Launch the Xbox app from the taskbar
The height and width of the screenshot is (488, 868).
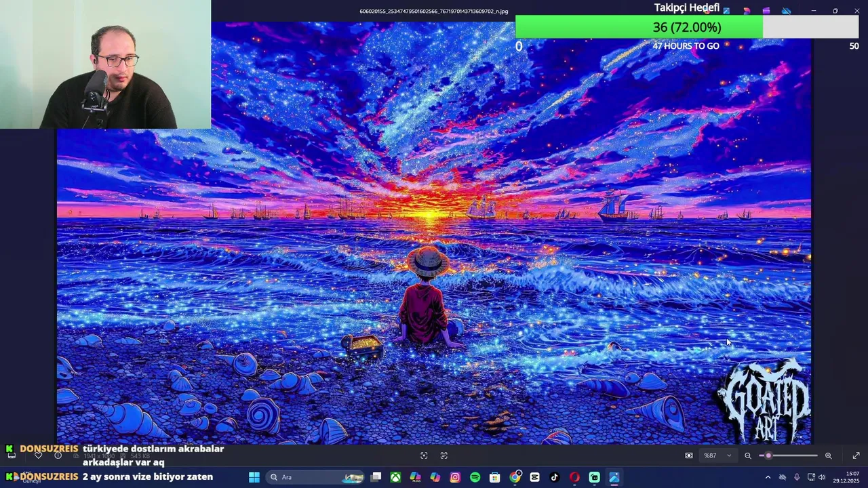coord(395,477)
